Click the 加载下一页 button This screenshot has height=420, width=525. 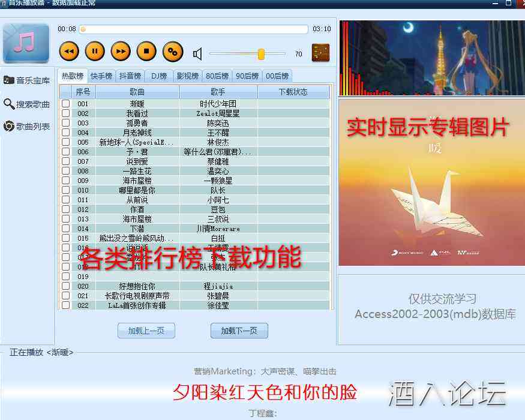[239, 331]
